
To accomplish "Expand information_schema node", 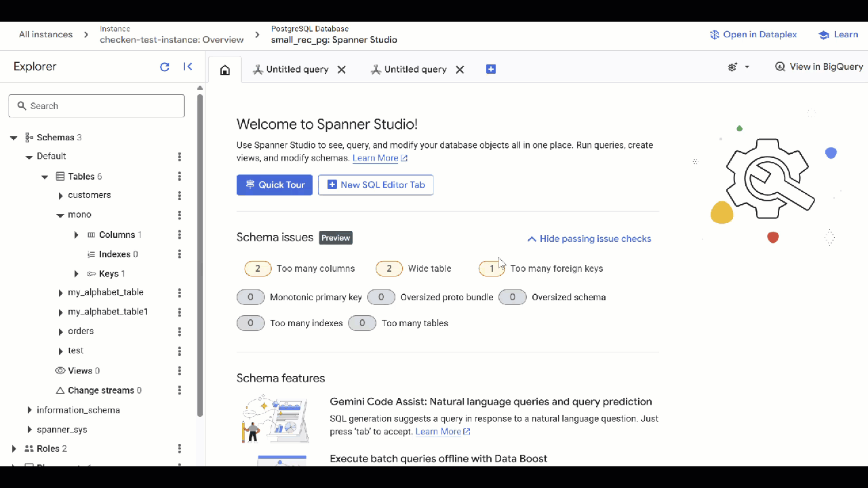I will (x=29, y=410).
